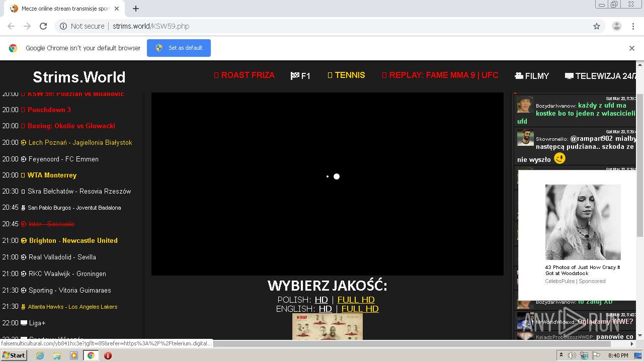
Task: Select Polish HD quality link
Action: (x=321, y=300)
